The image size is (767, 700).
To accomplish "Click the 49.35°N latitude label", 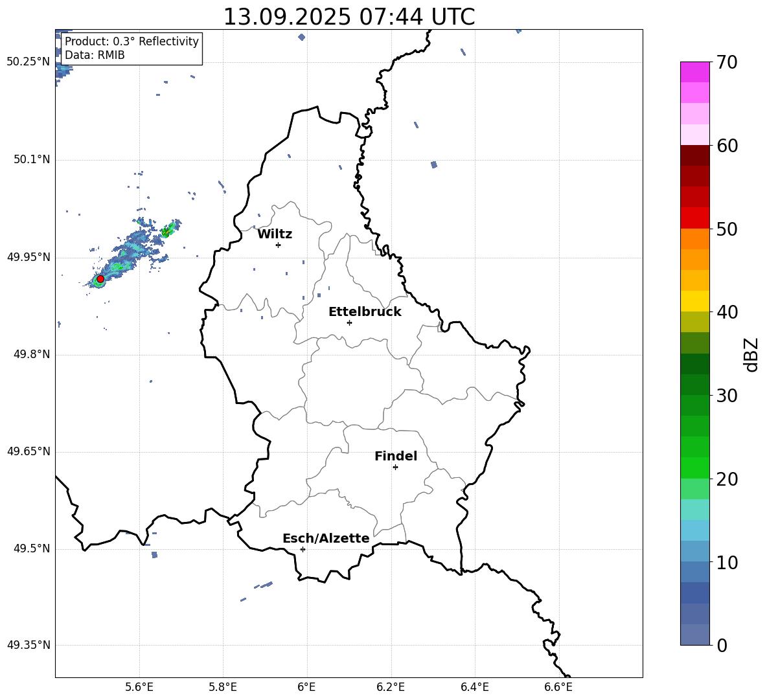I will tap(29, 645).
